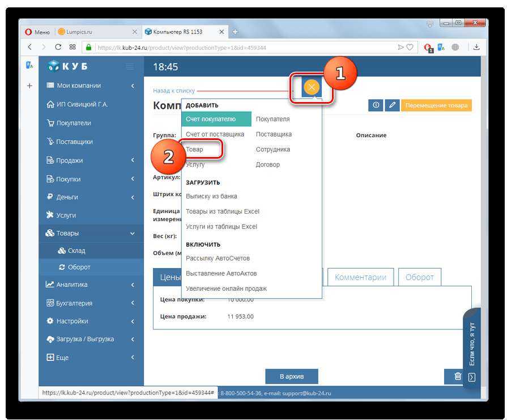This screenshot has height=420, width=507.
Task: Select Сотрудника in add menu
Action: (x=273, y=149)
